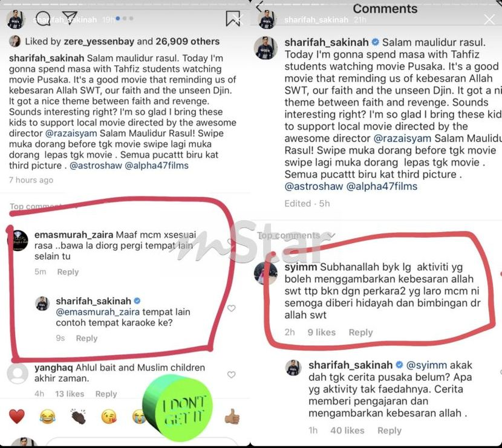Go back using the Comments arrow
The width and height of the screenshot is (502, 448).
coord(259,6)
